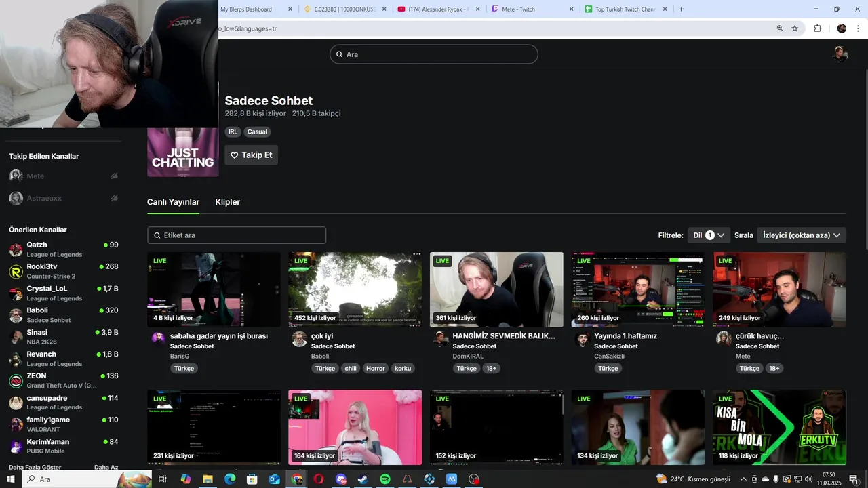Click the Horror tag under çok iyi
868x488 pixels.
click(376, 369)
